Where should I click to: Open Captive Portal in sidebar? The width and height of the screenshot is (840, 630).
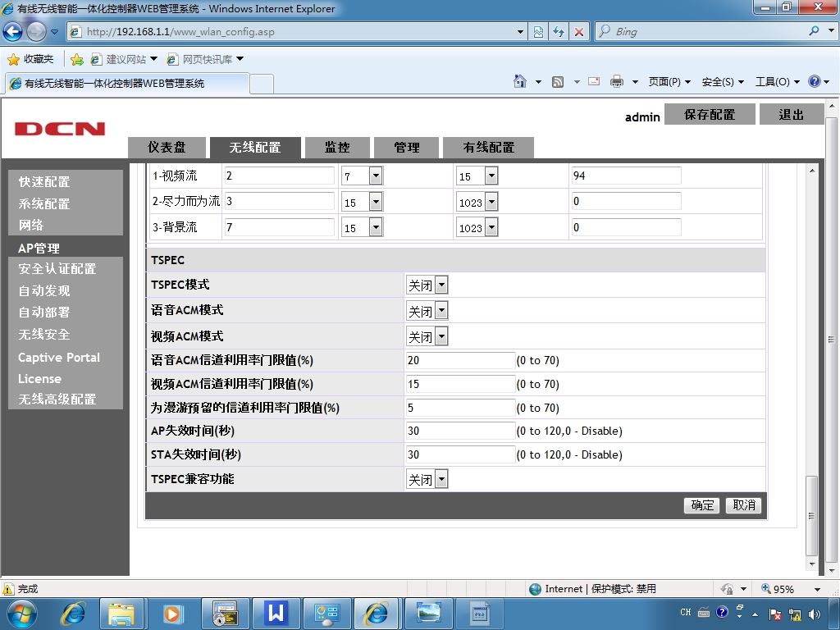pyautogui.click(x=59, y=358)
